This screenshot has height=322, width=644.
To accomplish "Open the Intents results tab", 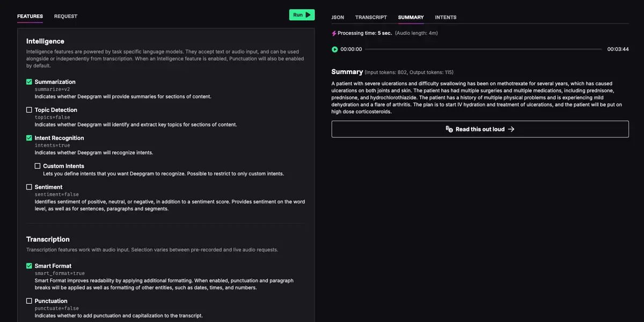I will pos(445,18).
